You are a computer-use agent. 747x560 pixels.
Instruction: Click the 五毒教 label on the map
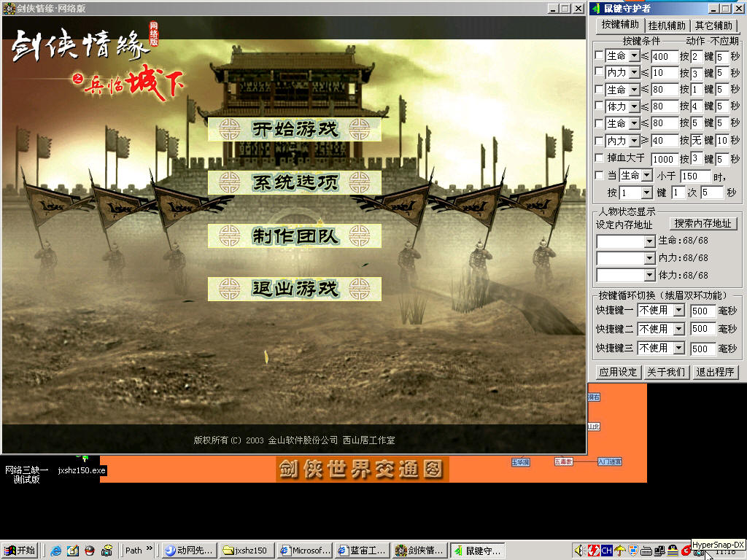pos(563,461)
